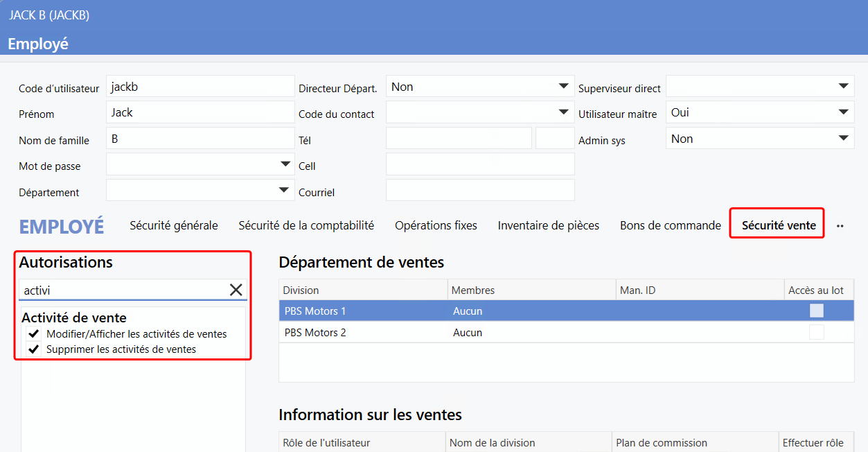The height and width of the screenshot is (452, 868).
Task: Open the Admin sys dropdown
Action: 843,139
